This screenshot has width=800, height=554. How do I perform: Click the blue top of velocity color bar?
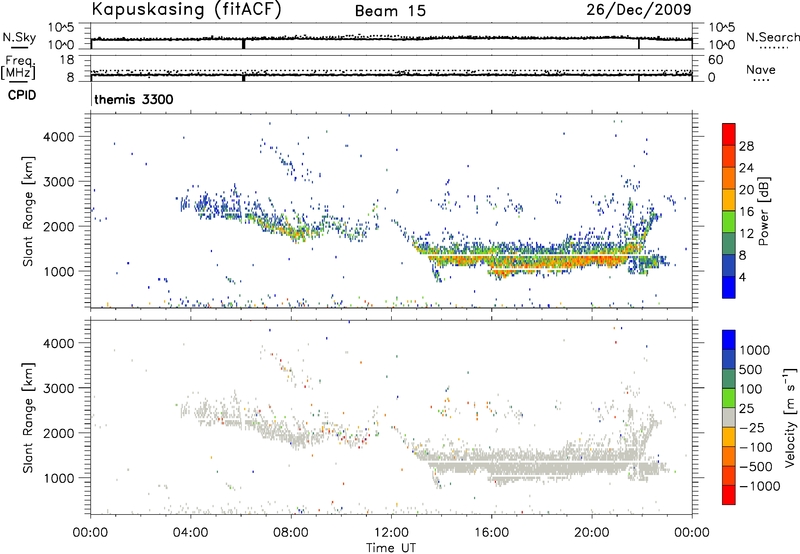coord(729,340)
